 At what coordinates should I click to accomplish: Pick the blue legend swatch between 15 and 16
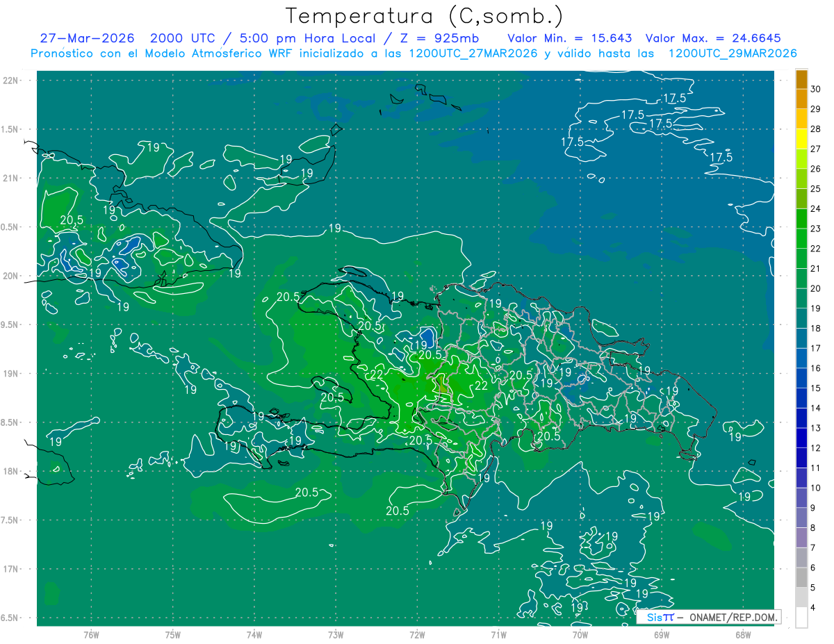pyautogui.click(x=801, y=378)
